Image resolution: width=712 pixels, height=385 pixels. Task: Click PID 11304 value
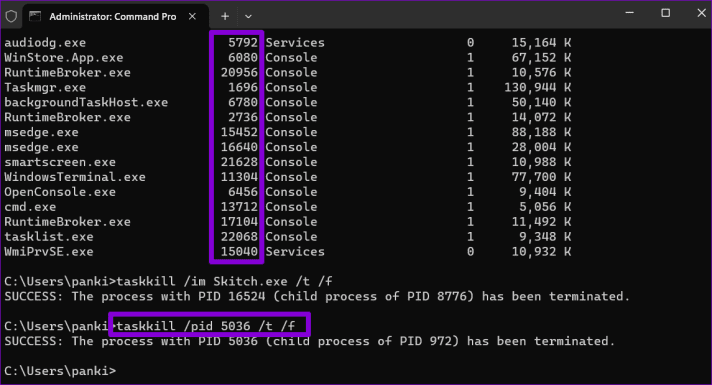[x=239, y=177]
